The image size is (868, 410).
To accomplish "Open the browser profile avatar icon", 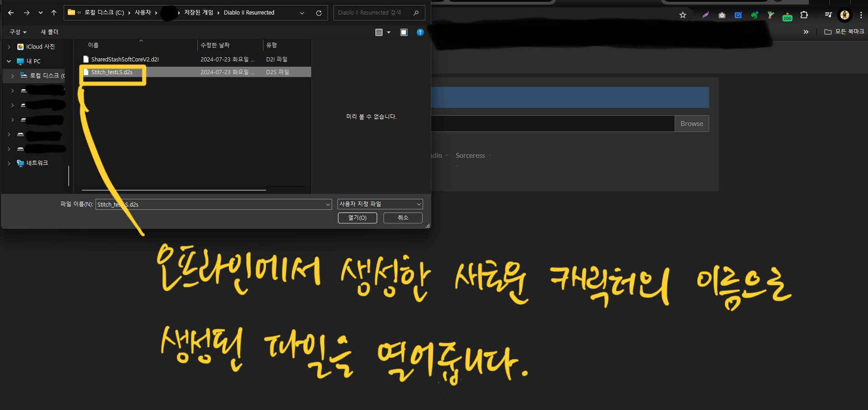I will point(844,15).
